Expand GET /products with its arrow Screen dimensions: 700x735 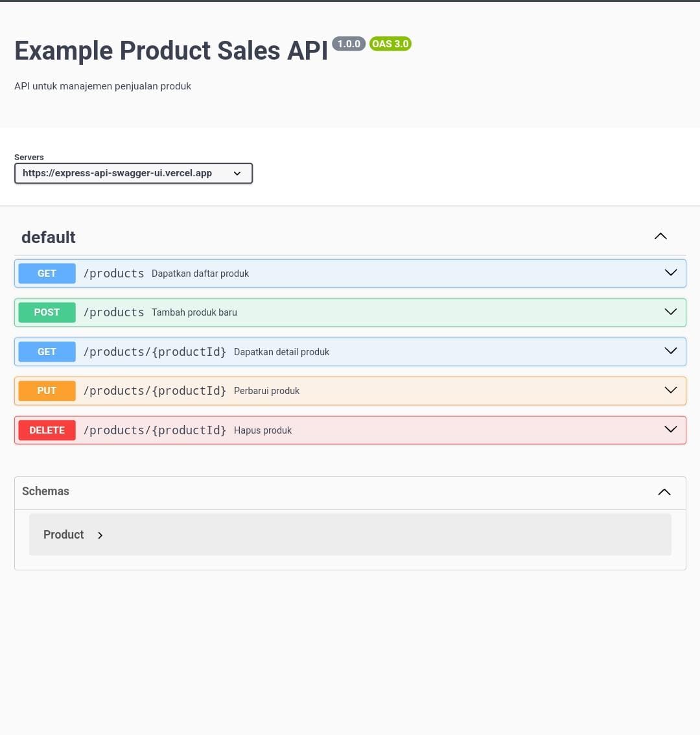pos(671,273)
